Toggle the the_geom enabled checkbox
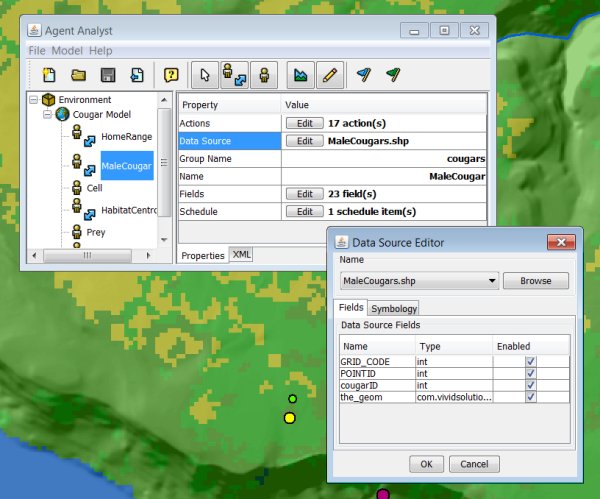The width and height of the screenshot is (600, 499). (x=531, y=397)
